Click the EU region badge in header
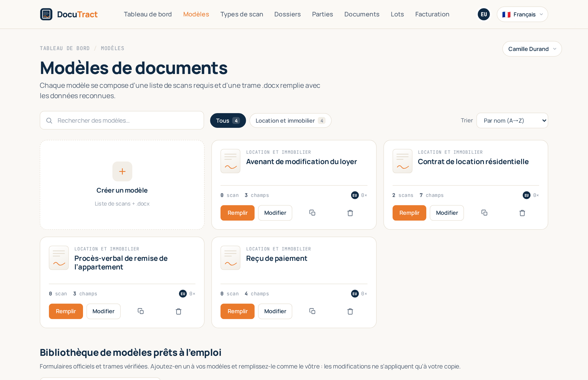The height and width of the screenshot is (380, 588). pos(484,14)
